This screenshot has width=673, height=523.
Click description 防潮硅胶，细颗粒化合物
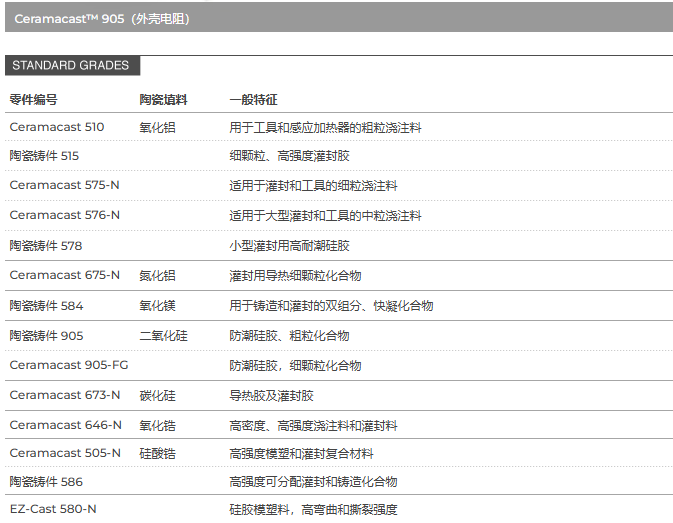(295, 366)
